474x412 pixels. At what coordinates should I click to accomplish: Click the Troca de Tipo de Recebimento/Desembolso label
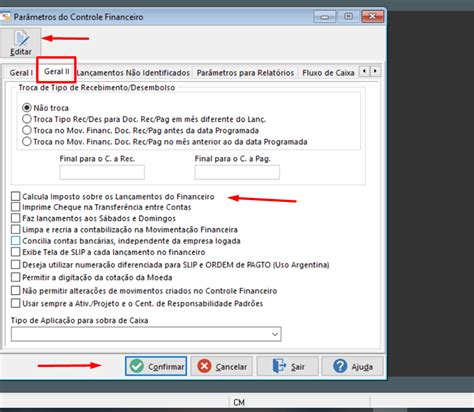97,88
